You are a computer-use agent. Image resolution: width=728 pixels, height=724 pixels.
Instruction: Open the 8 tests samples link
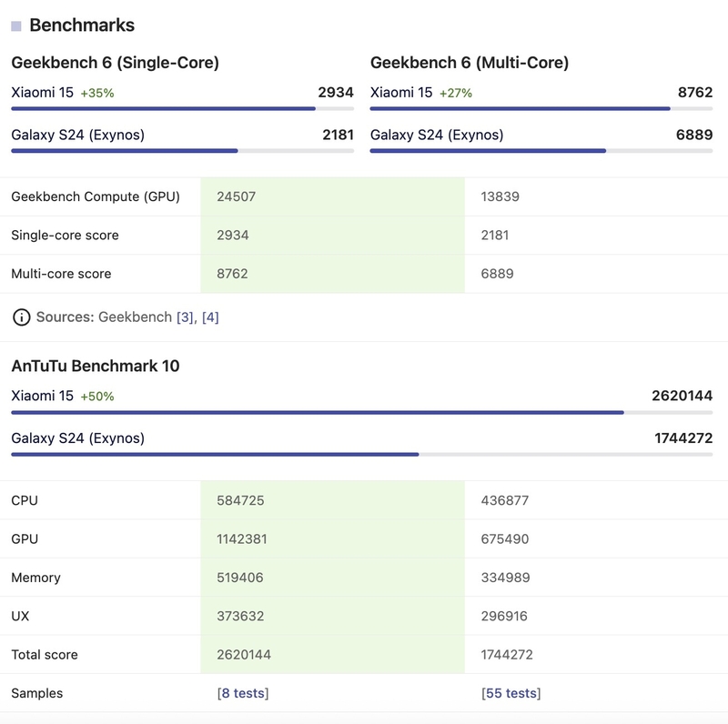243,693
